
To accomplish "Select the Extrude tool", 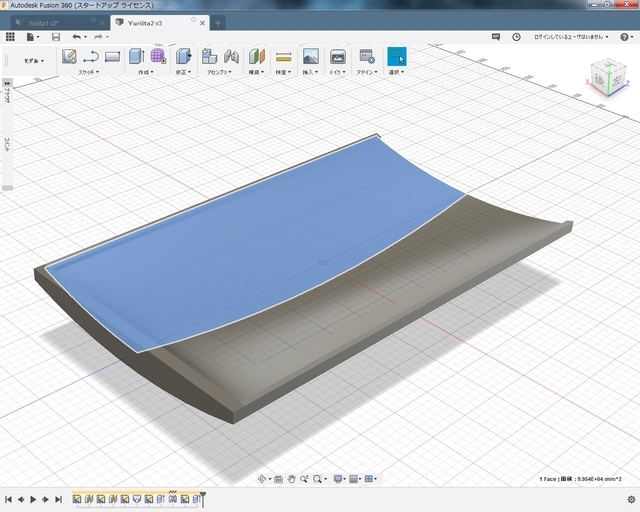I will tap(137, 56).
